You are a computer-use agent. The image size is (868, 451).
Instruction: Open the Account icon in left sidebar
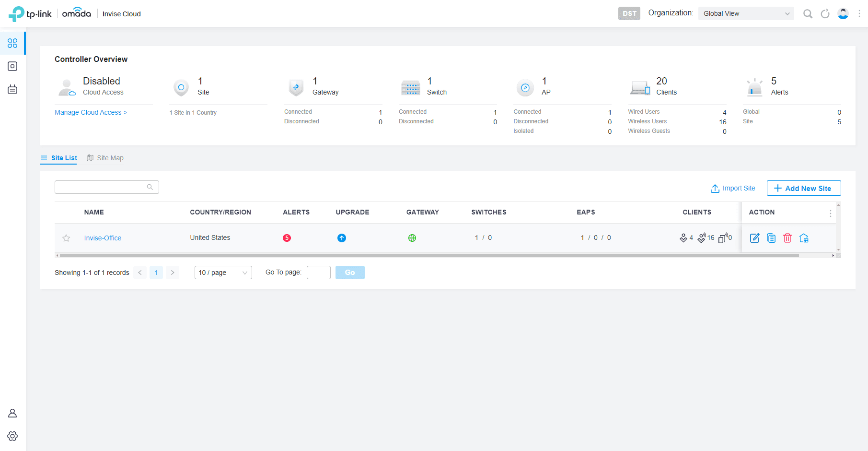tap(12, 413)
